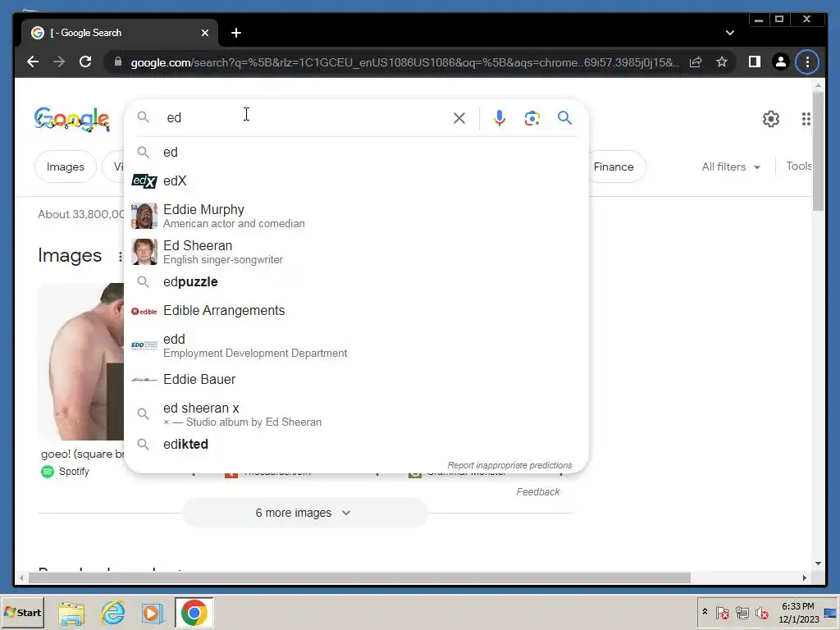Clear the search box with the X

pos(459,118)
